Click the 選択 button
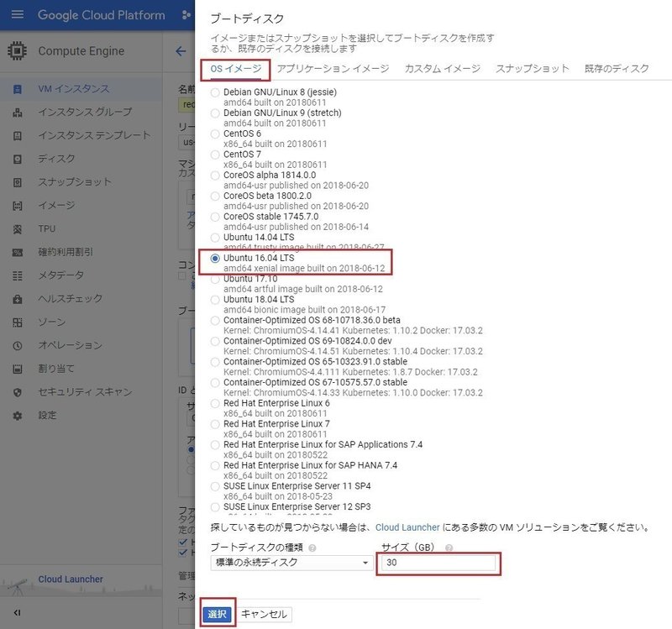Viewport: 672px width, 629px height. 218,614
